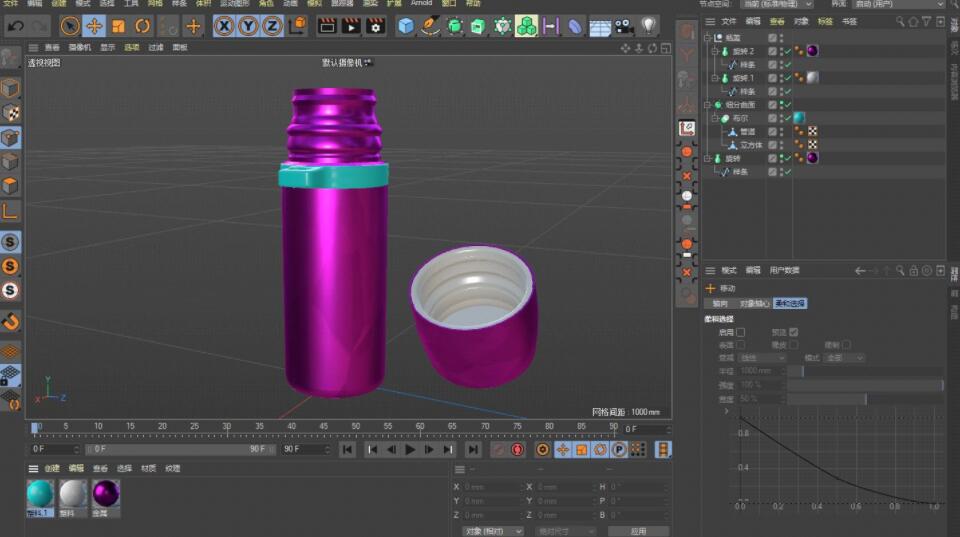This screenshot has height=537, width=960.
Task: Go back with the Attribute Manager arrow
Action: (860, 271)
